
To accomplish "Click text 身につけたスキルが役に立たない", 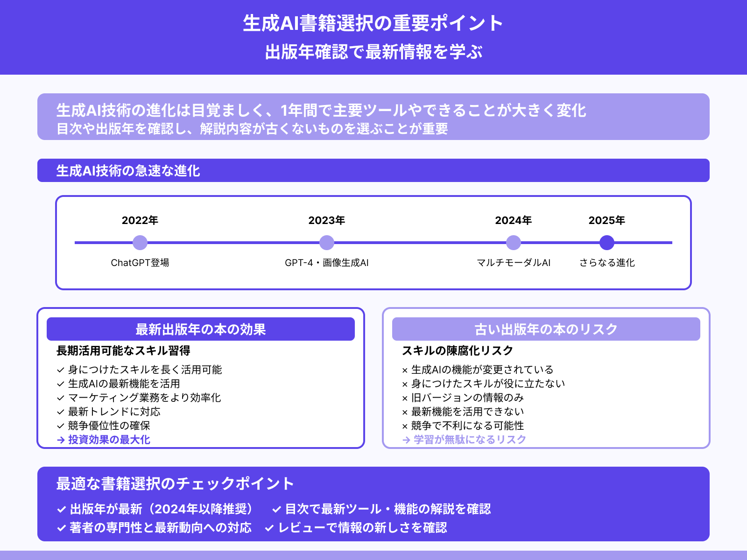I will [x=488, y=384].
